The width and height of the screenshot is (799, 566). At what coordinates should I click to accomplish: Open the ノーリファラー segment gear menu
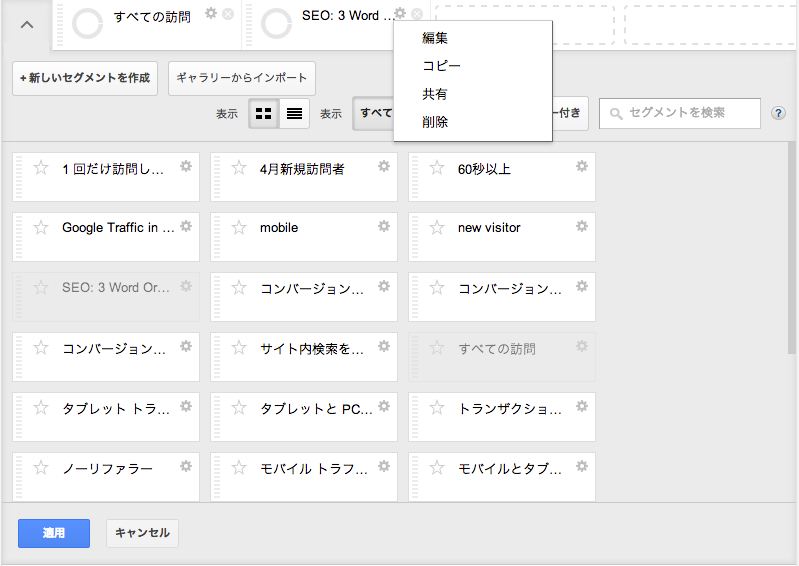coord(186,467)
